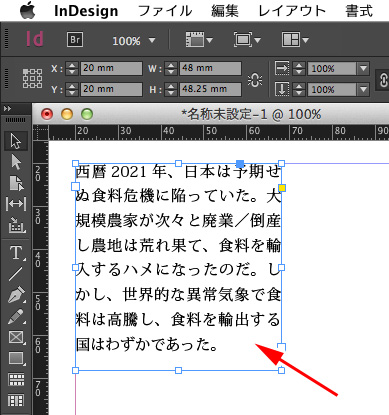Select the Horizontal Grid tool
This screenshot has width=389, height=415.
coord(16,379)
